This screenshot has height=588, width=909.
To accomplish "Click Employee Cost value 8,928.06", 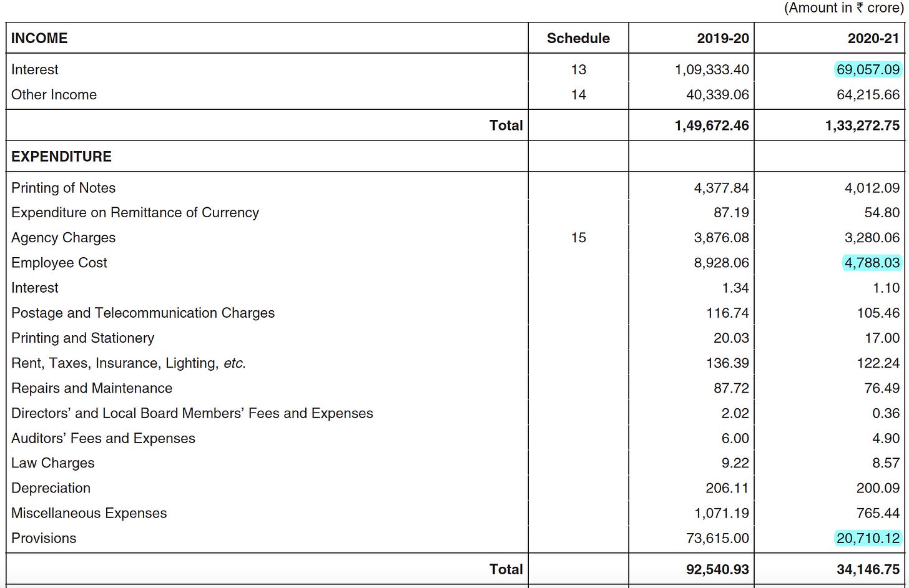I will click(721, 263).
